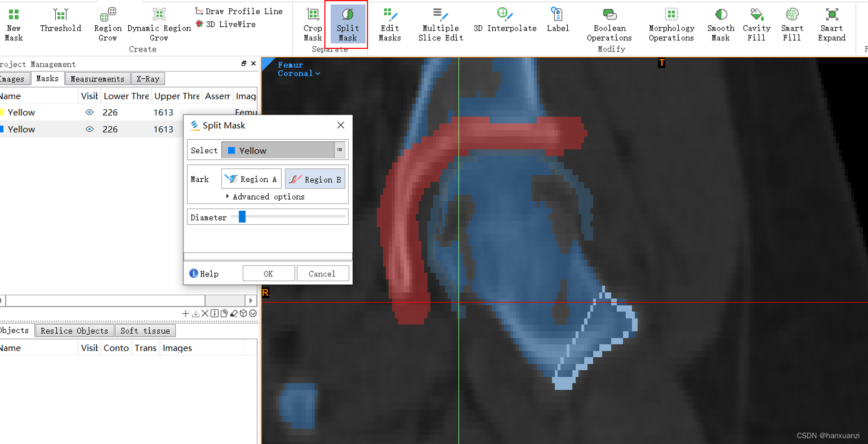Screen dimensions: 868x444
Task: Close the Split Mask dialog
Action: point(341,125)
